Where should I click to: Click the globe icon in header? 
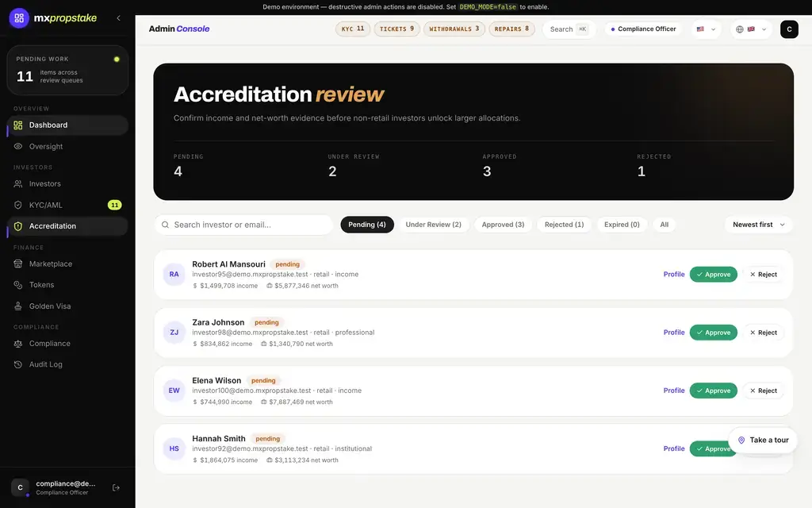pos(740,29)
